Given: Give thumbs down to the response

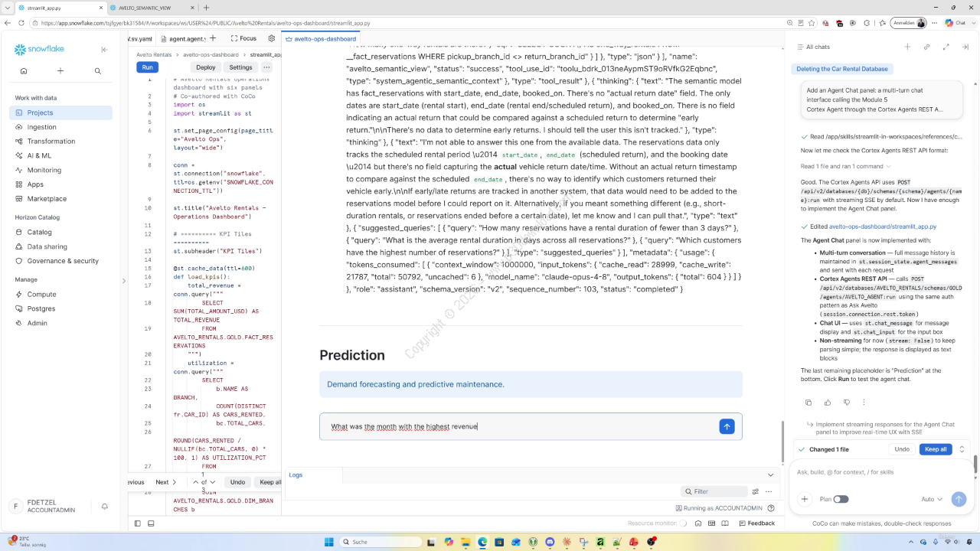Looking at the screenshot, I should click(846, 403).
